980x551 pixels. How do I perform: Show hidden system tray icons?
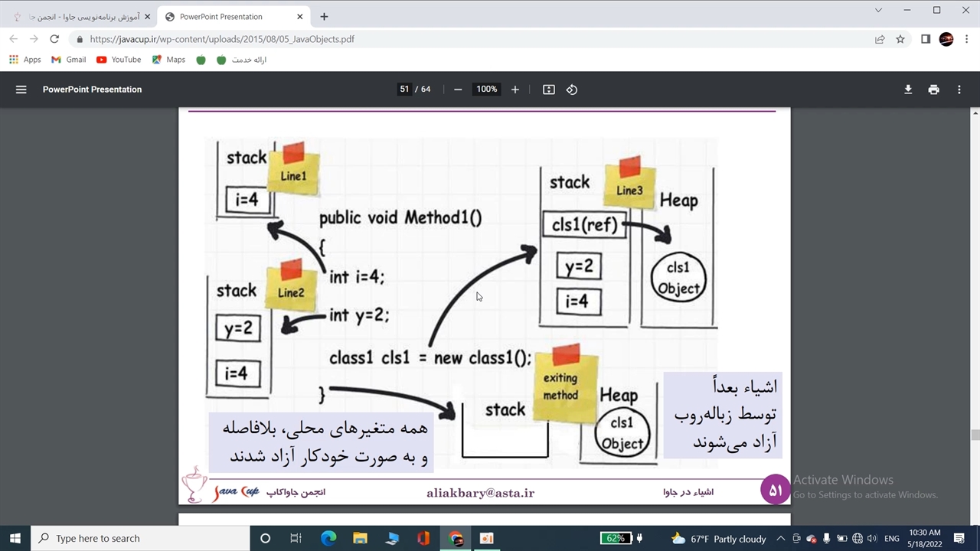coord(780,539)
